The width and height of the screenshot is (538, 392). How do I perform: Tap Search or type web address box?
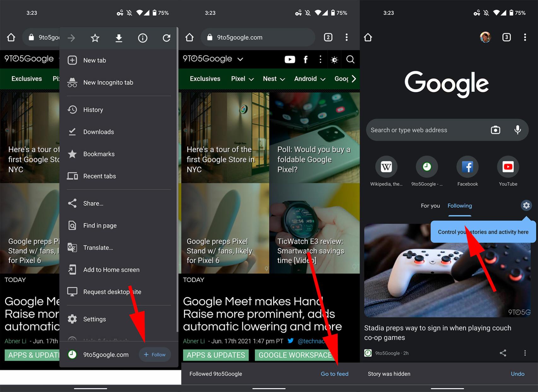click(447, 130)
